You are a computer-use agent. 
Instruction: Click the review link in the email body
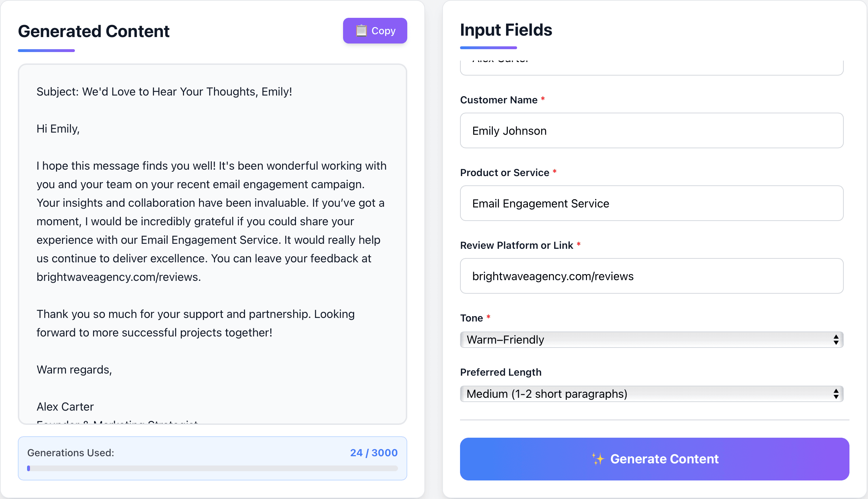[x=118, y=277]
